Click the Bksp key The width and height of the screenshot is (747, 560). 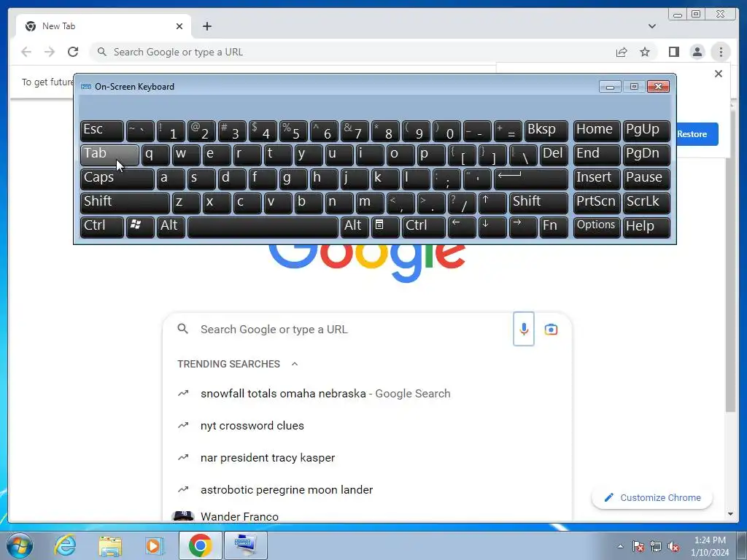click(x=546, y=131)
